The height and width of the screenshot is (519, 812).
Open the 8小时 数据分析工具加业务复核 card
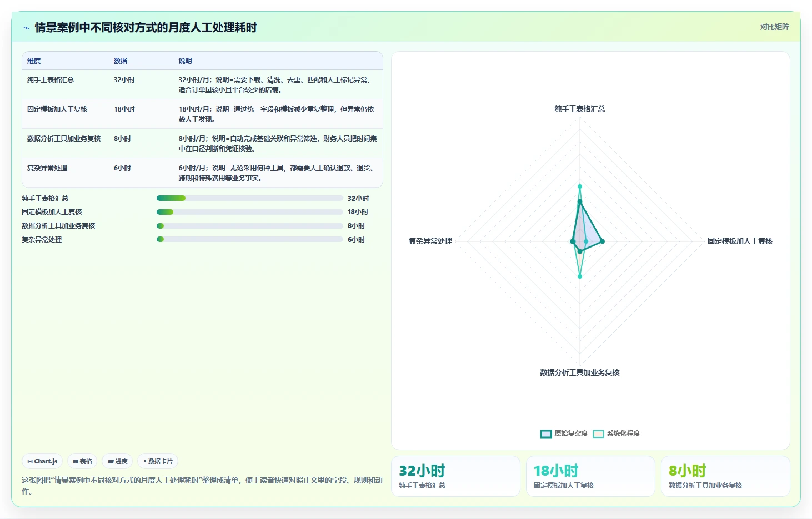[x=725, y=476]
